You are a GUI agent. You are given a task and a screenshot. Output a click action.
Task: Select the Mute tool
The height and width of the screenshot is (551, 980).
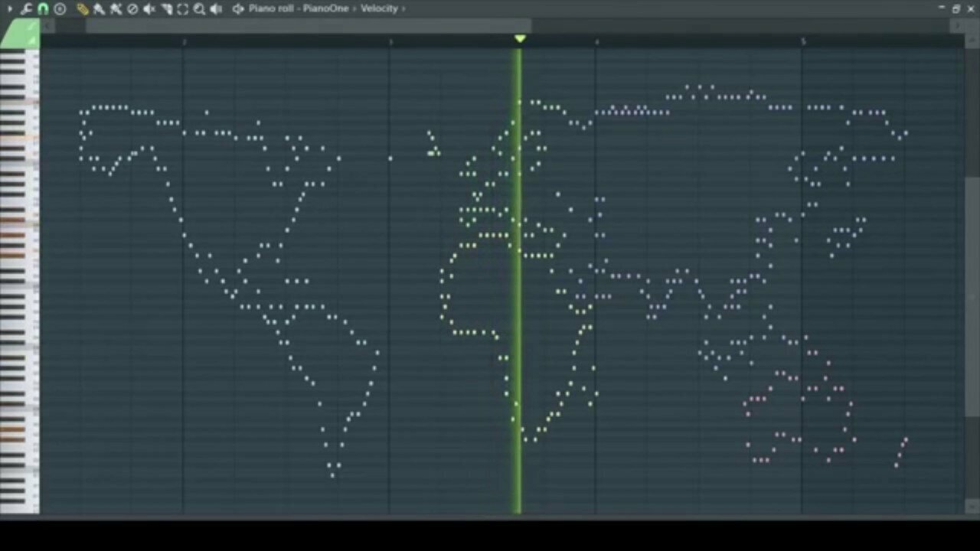pyautogui.click(x=149, y=8)
